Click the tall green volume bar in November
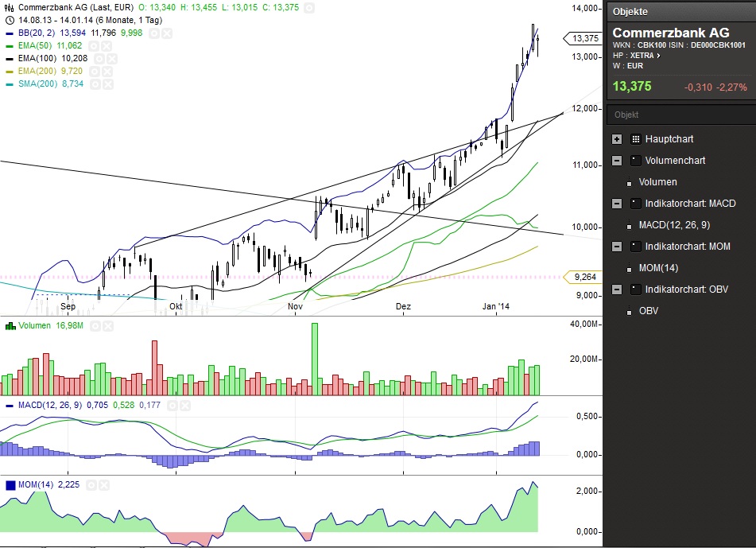Viewport: 756px width, 548px height. click(x=315, y=360)
